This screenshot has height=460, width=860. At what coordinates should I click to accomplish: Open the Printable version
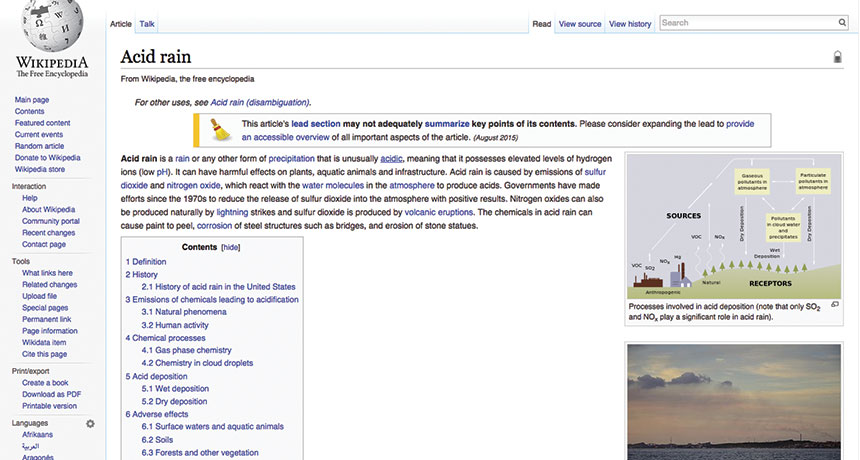tap(49, 406)
